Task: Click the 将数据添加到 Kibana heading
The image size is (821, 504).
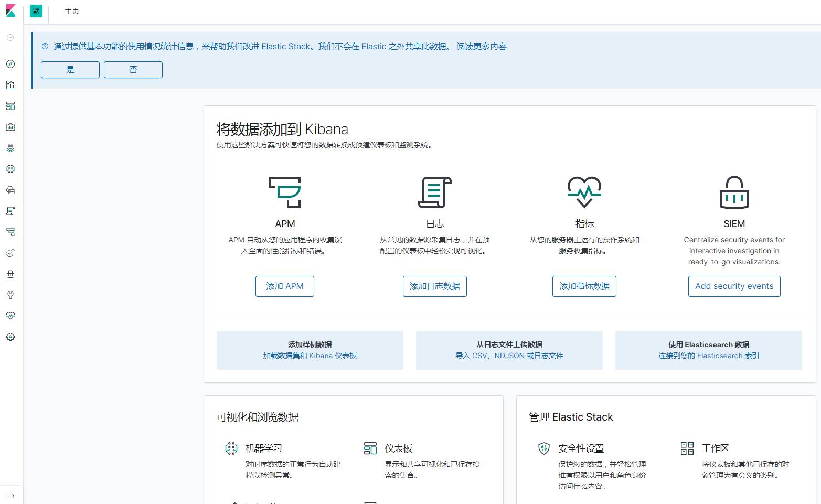Action: click(x=282, y=129)
